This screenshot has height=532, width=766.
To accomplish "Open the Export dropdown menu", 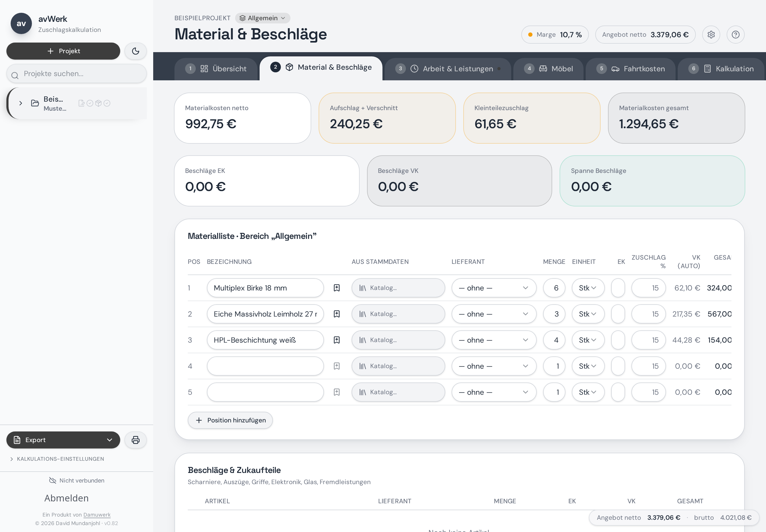I will [63, 440].
